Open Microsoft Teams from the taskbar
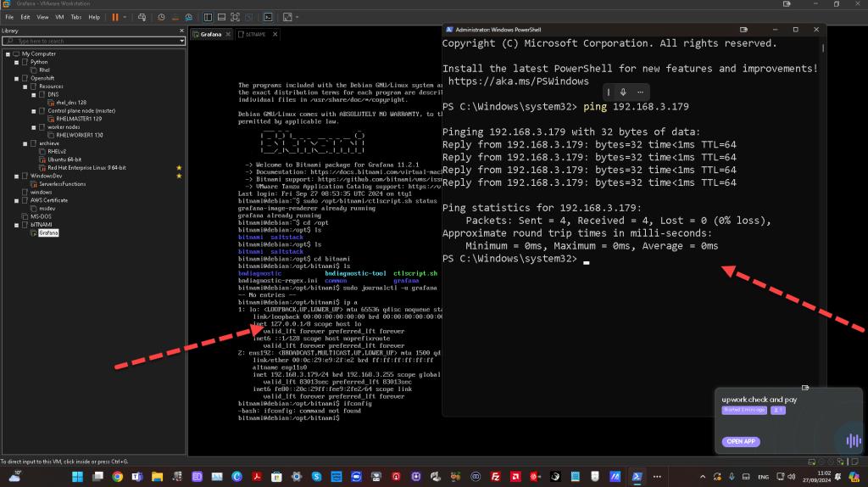Viewport: 868px width, 487px height. click(x=137, y=477)
